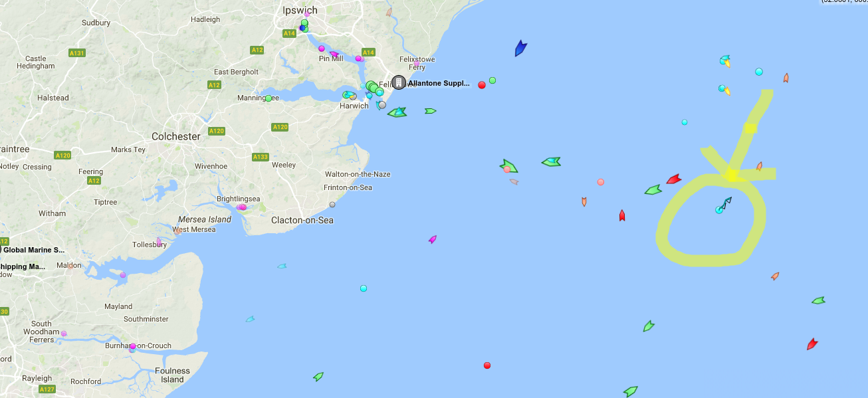Select the magenta marker at Burnham-on-Crouch

pyautogui.click(x=133, y=346)
